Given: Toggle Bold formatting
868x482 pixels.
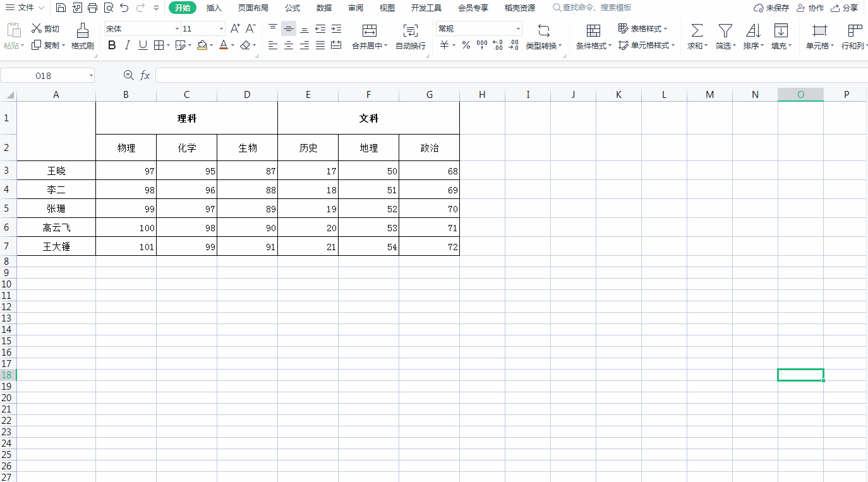Looking at the screenshot, I should pyautogui.click(x=112, y=45).
